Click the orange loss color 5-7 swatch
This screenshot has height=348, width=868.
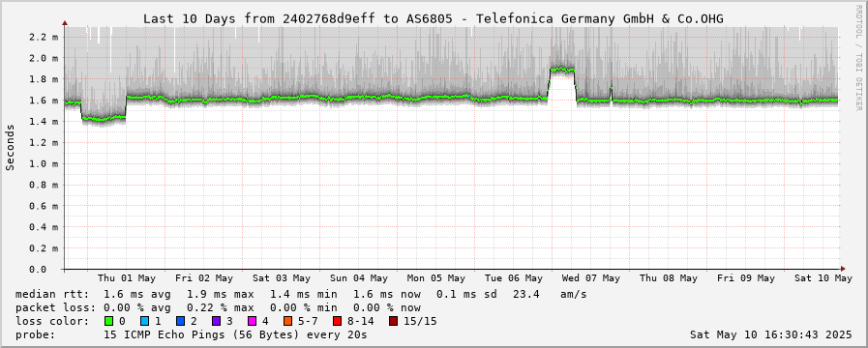point(287,321)
